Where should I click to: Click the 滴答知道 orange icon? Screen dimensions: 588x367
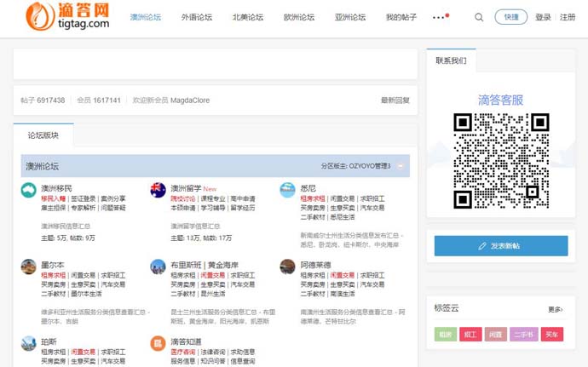coord(158,343)
